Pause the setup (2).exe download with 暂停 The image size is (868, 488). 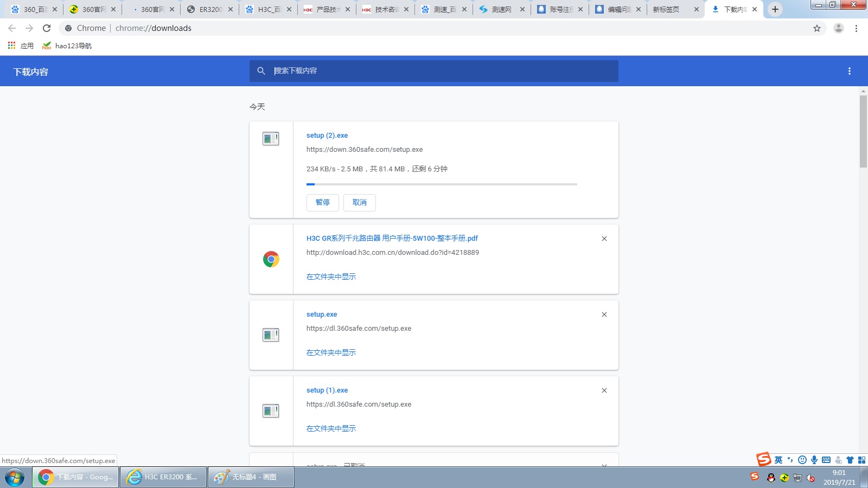323,203
